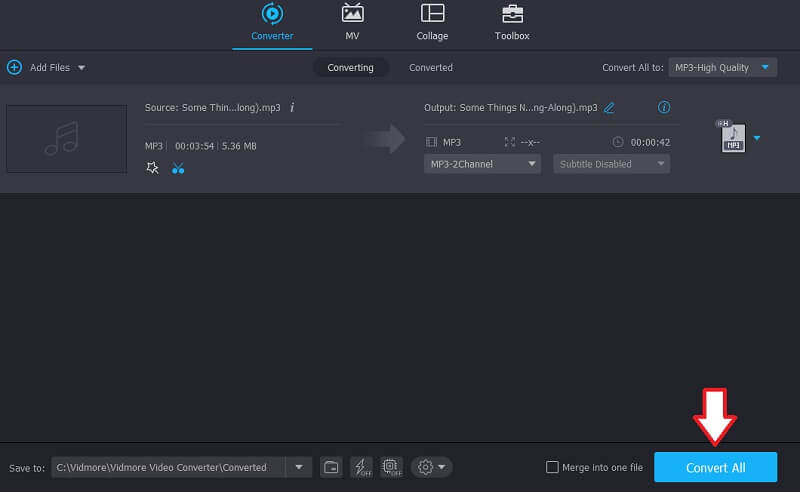Viewport: 800px width, 492px height.
Task: Switch to the MV tab
Action: click(352, 23)
